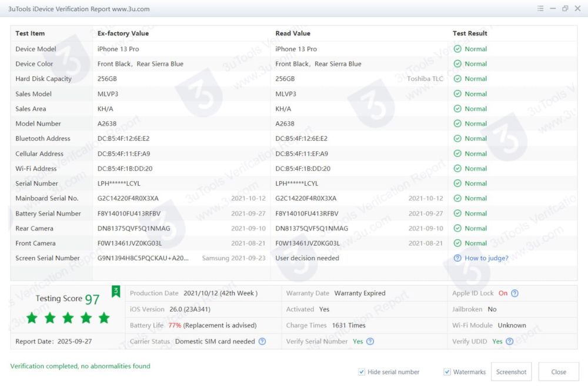Click the ex-factory Front Black, Rear Sierra Blue cell
Image resolution: width=588 pixels, height=390 pixels.
(141, 64)
